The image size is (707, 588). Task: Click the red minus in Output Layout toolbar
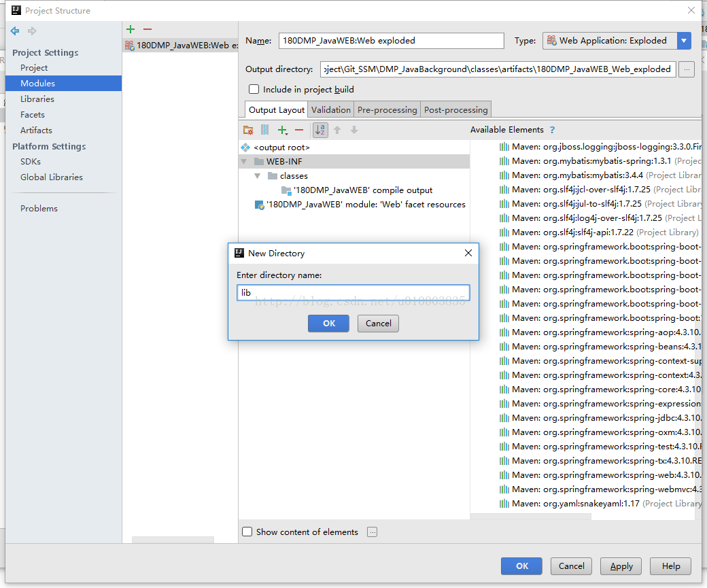pos(299,130)
